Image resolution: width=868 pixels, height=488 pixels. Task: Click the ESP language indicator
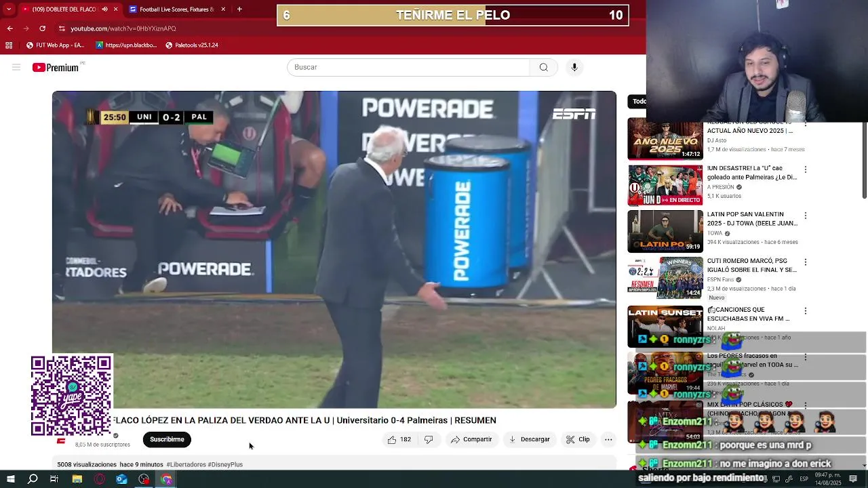[x=804, y=479]
